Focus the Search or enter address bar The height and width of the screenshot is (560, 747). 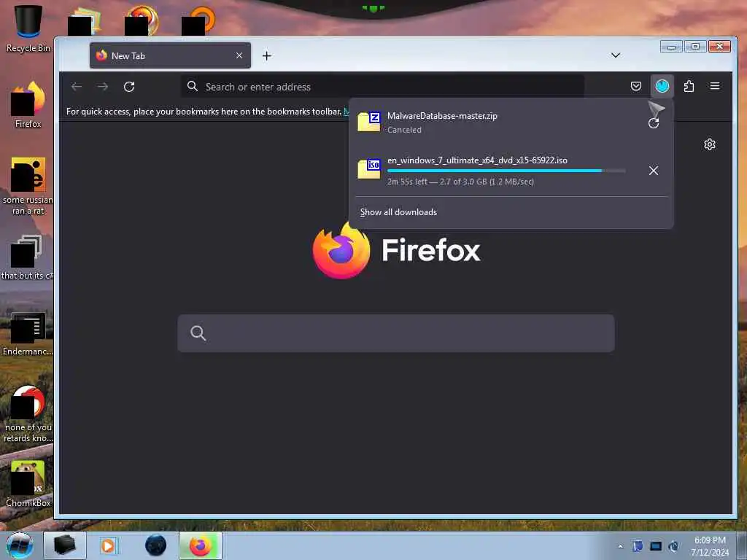tap(382, 87)
